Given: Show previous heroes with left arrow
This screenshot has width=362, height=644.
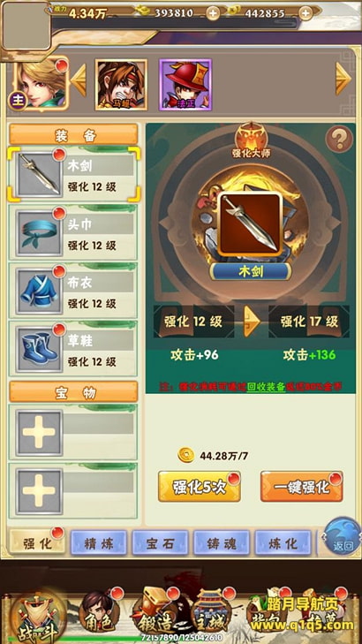Looking at the screenshot, I should click(x=79, y=80).
